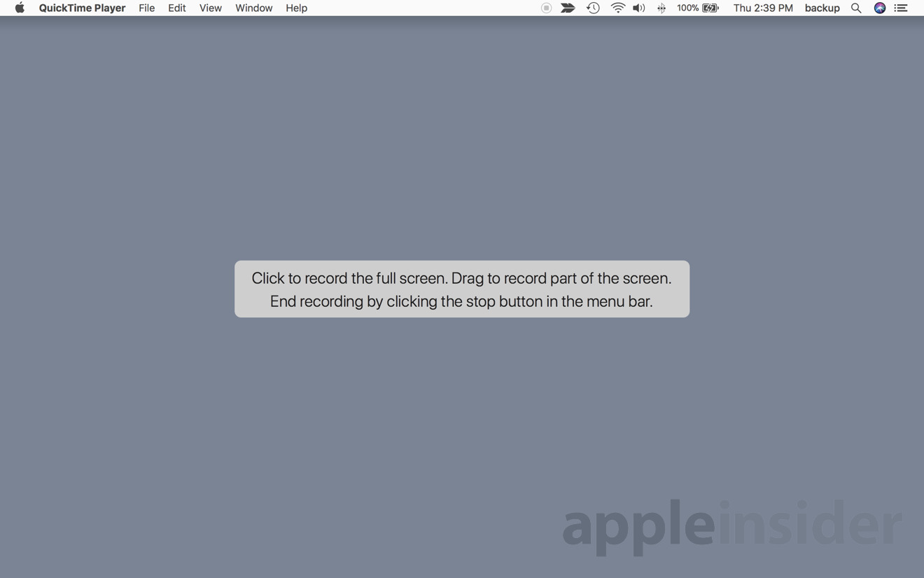The height and width of the screenshot is (578, 924).
Task: Click the Thu 2:39 PM clock
Action: 763,8
